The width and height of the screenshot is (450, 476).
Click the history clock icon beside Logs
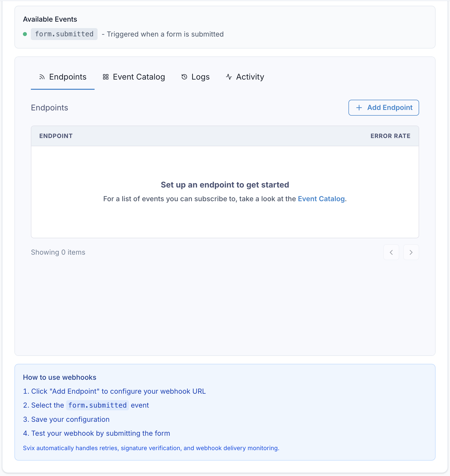click(184, 77)
